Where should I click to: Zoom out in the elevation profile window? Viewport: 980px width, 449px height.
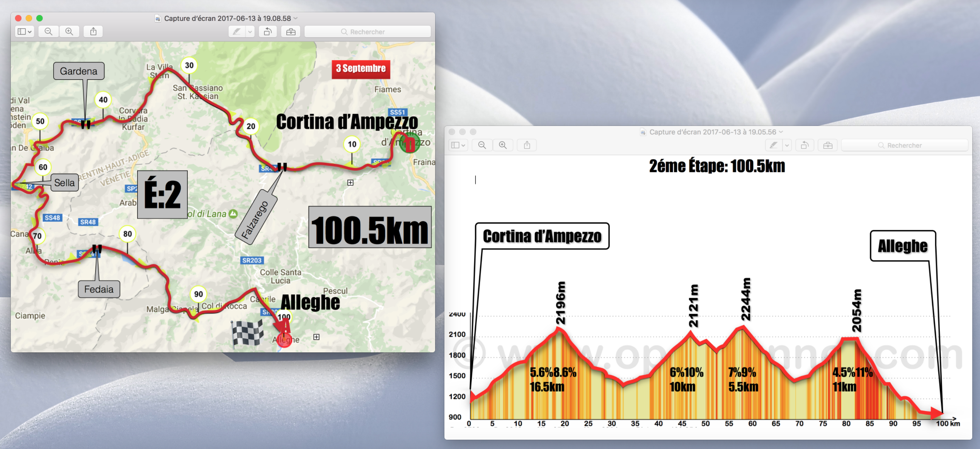(482, 145)
